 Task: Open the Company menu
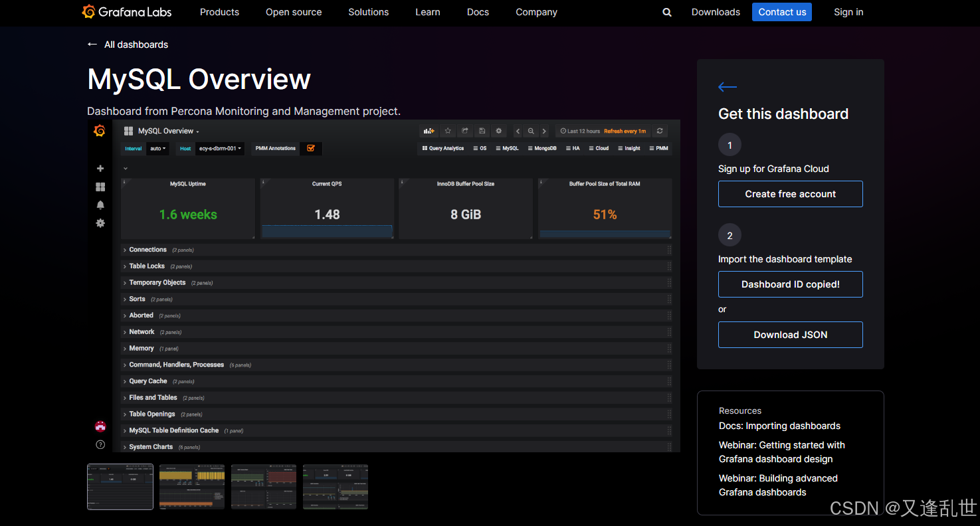[536, 12]
